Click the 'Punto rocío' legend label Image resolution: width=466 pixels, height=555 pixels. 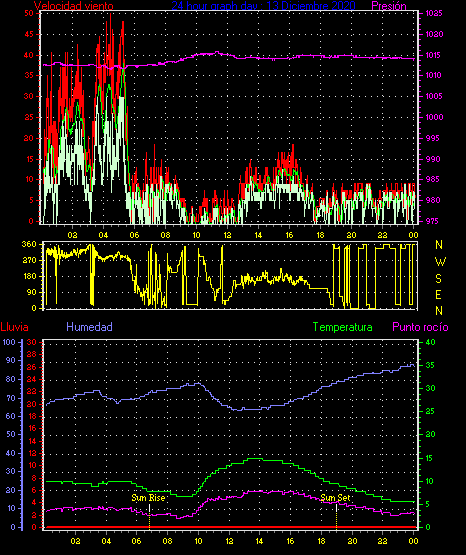[420, 327]
